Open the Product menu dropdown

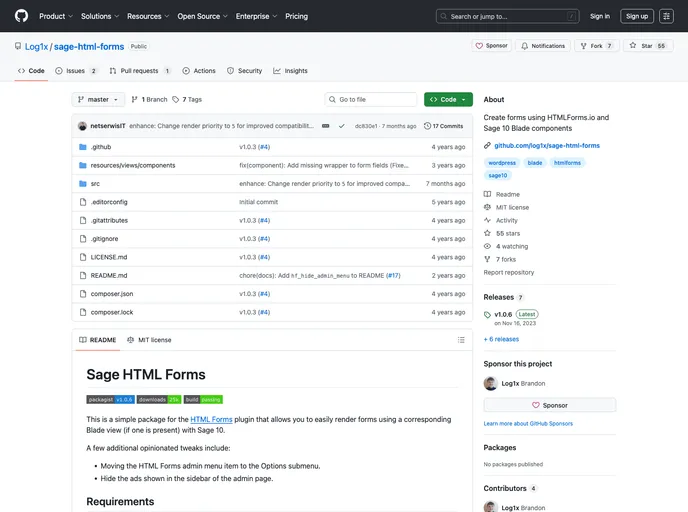click(x=56, y=16)
